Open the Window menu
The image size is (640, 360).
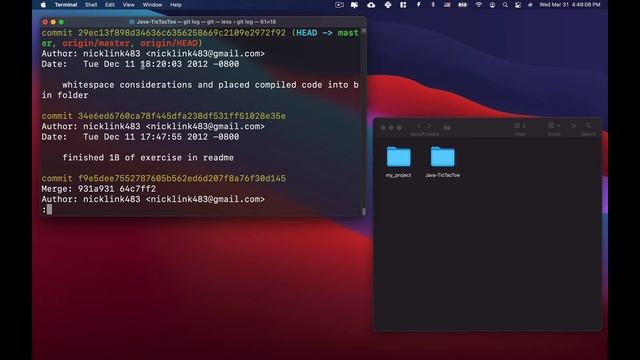point(152,5)
